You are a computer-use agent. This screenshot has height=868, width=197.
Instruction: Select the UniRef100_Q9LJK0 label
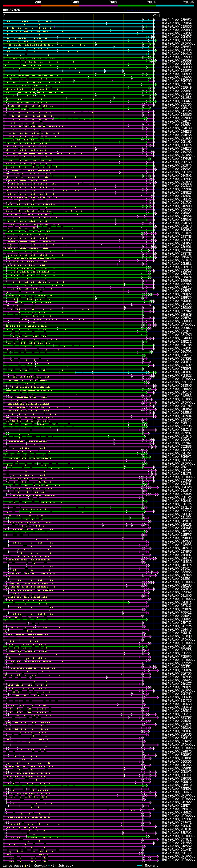pyautogui.click(x=177, y=172)
